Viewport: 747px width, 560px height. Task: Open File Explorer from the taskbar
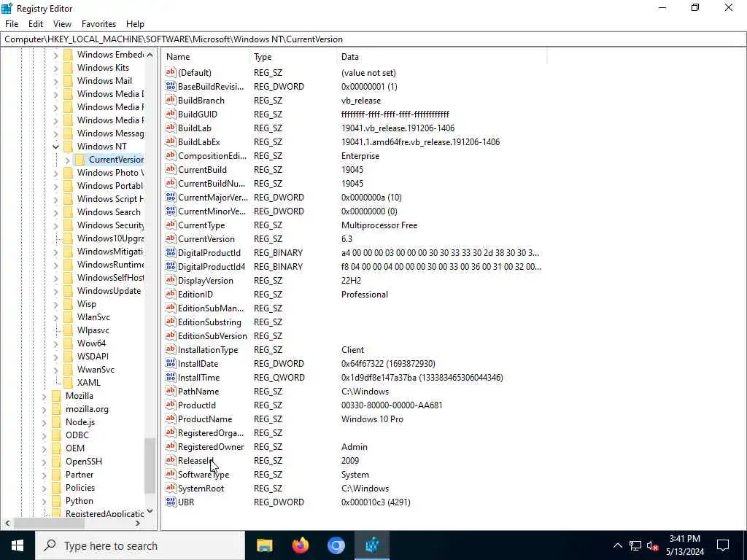(264, 545)
